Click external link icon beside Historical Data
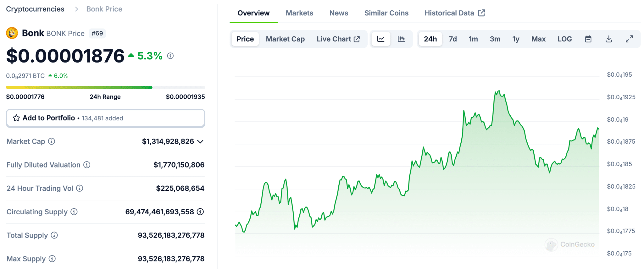644x269 pixels. pyautogui.click(x=481, y=13)
